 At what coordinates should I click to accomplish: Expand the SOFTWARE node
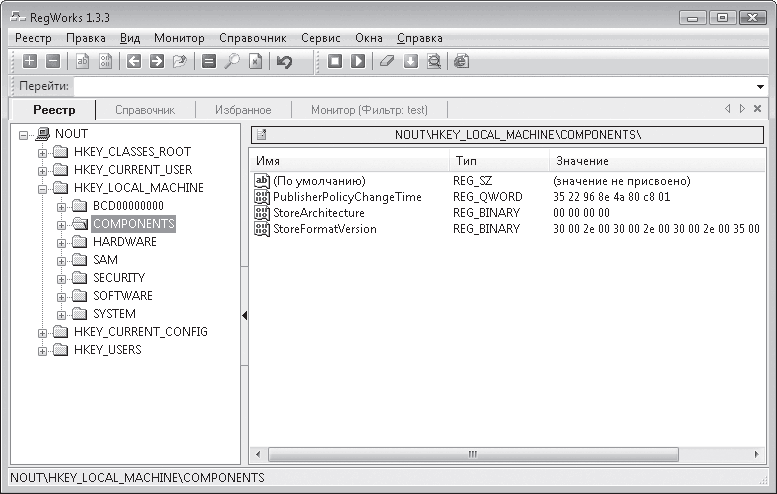pos(61,297)
